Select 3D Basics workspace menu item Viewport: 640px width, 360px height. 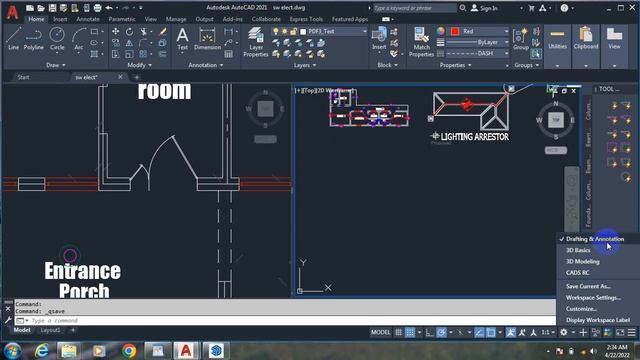point(578,250)
